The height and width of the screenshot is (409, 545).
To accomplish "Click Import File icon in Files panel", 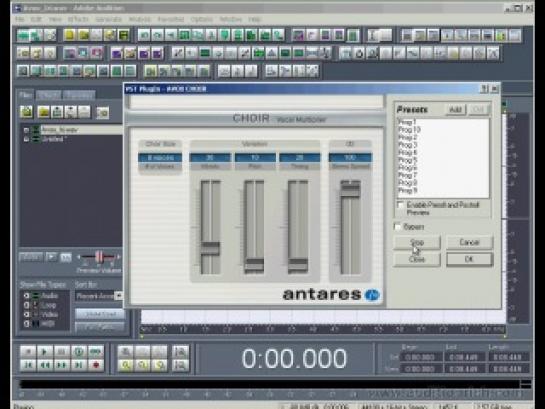I will pos(26,112).
